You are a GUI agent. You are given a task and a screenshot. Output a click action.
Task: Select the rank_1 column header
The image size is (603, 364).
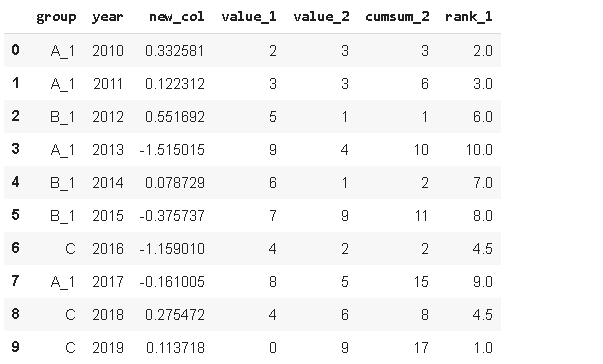[468, 17]
